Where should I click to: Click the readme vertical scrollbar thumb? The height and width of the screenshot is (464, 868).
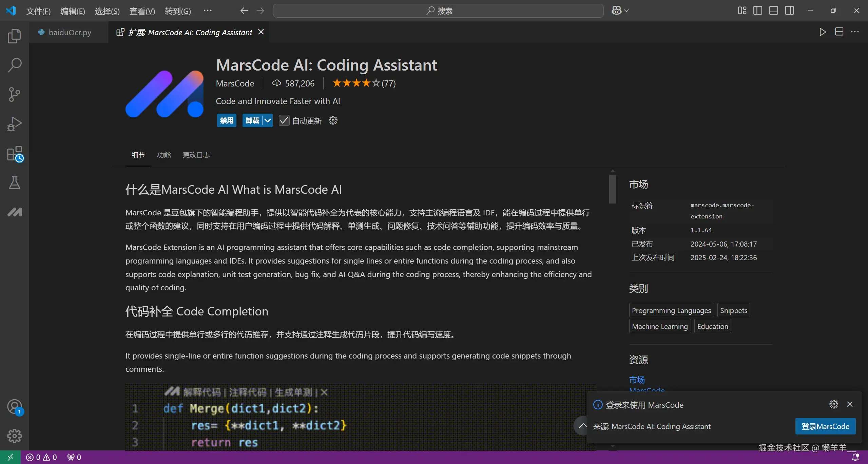click(x=612, y=189)
